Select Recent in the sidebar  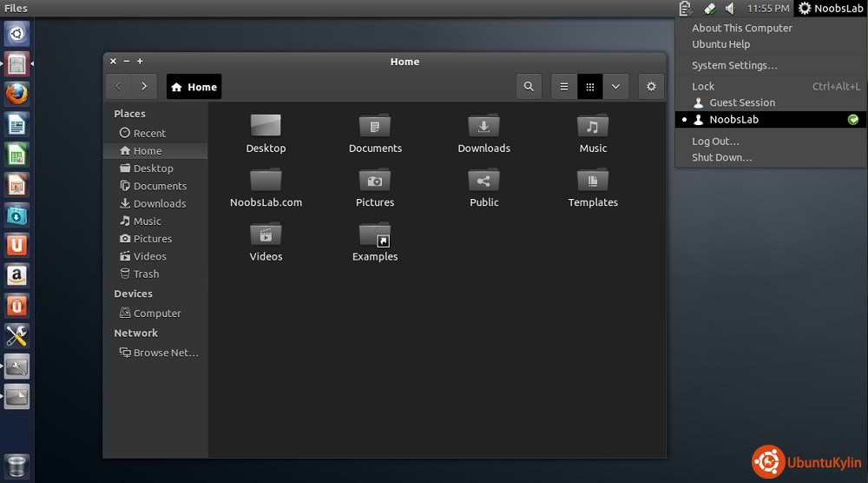pos(149,133)
